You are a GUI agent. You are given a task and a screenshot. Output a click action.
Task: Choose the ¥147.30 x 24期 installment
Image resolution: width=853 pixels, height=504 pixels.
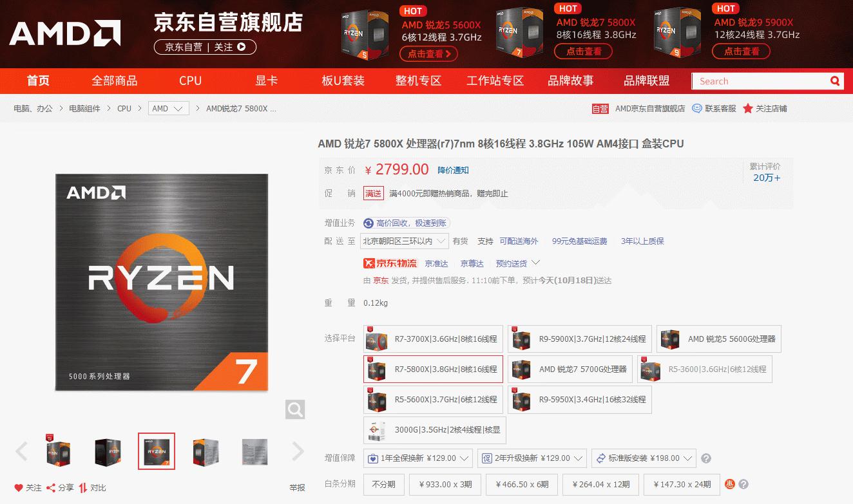tap(682, 484)
